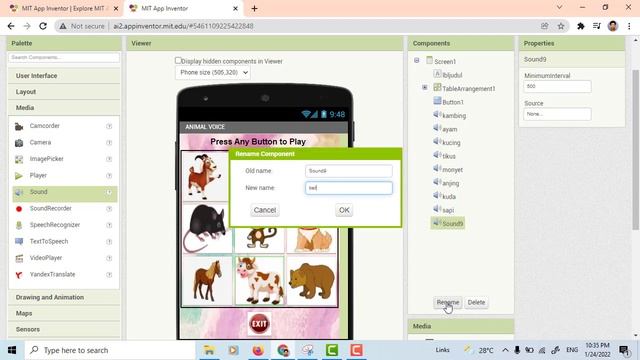Viewport: 640px width, 360px height.
Task: Open the browser extensions menu
Action: point(580,26)
